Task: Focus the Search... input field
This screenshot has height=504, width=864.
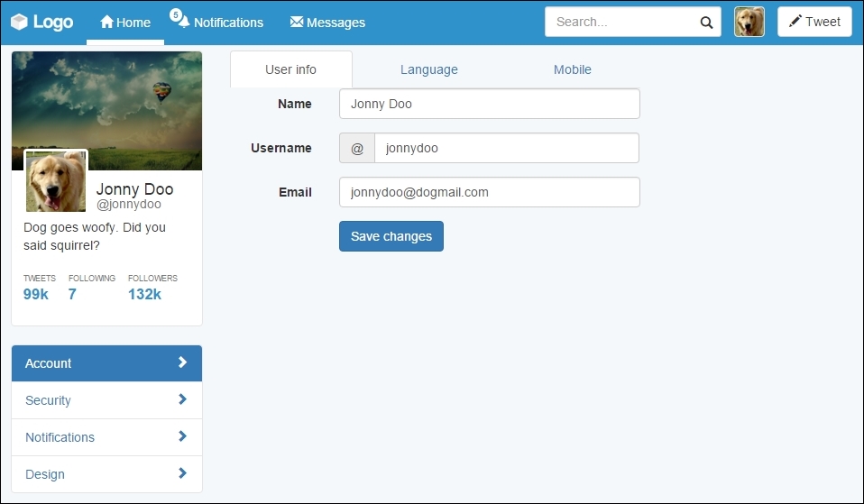Action: pyautogui.click(x=632, y=22)
